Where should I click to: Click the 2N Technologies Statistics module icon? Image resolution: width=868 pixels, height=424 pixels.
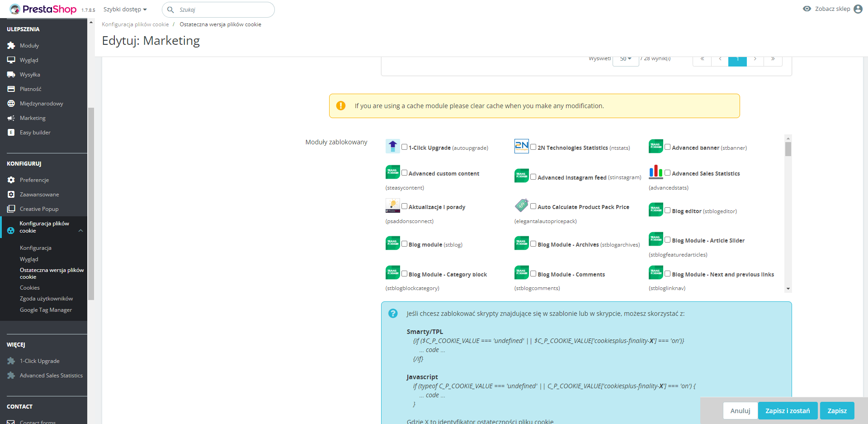(x=522, y=146)
